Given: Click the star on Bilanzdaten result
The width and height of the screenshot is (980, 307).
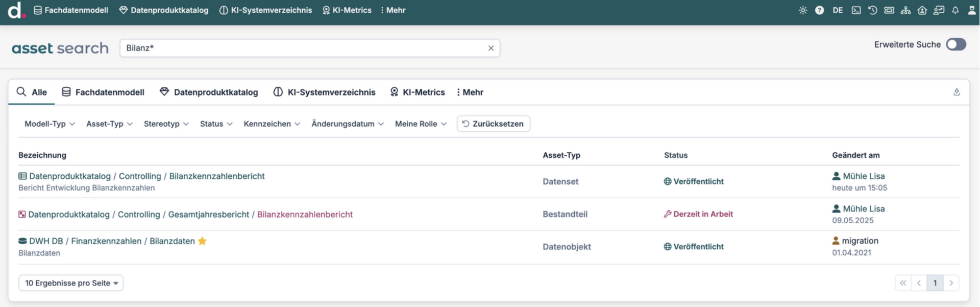Looking at the screenshot, I should (x=202, y=241).
